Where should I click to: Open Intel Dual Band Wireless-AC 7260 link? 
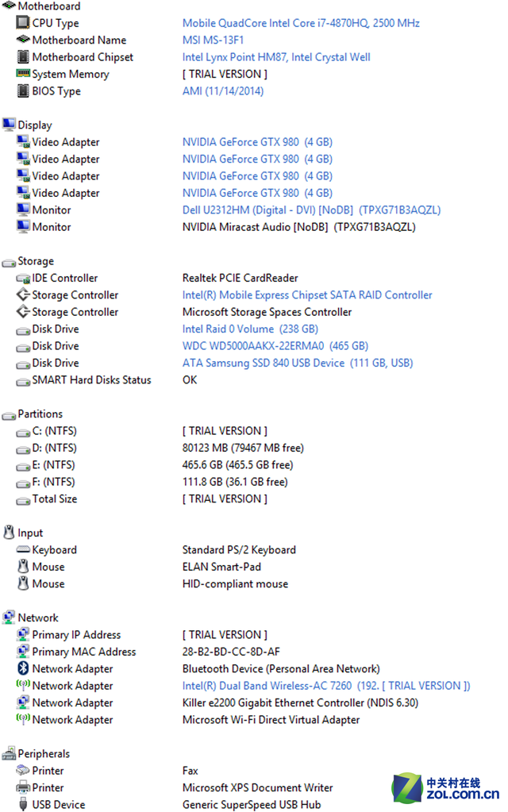326,685
